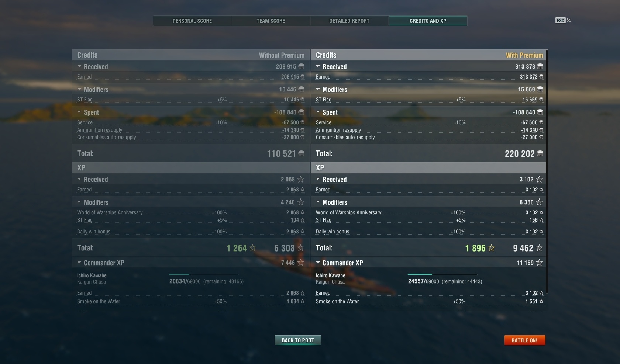Click the green star icon beside 1 264

pos(252,248)
